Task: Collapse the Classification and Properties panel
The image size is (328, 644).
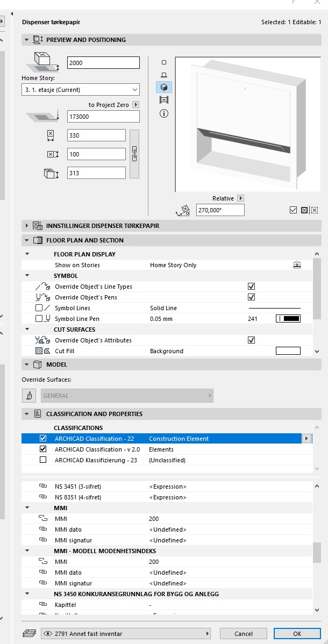Action: [27, 414]
